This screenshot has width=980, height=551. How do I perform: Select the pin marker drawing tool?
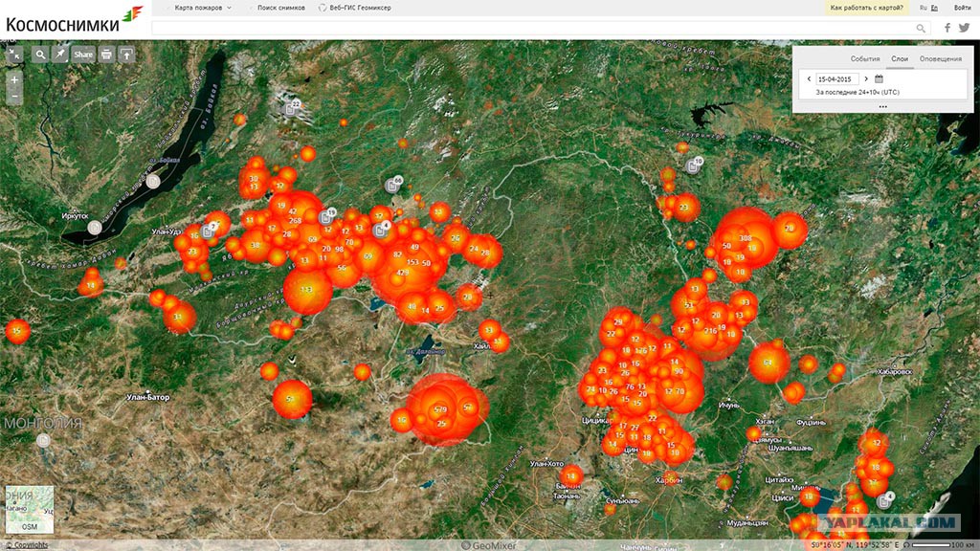[60, 55]
